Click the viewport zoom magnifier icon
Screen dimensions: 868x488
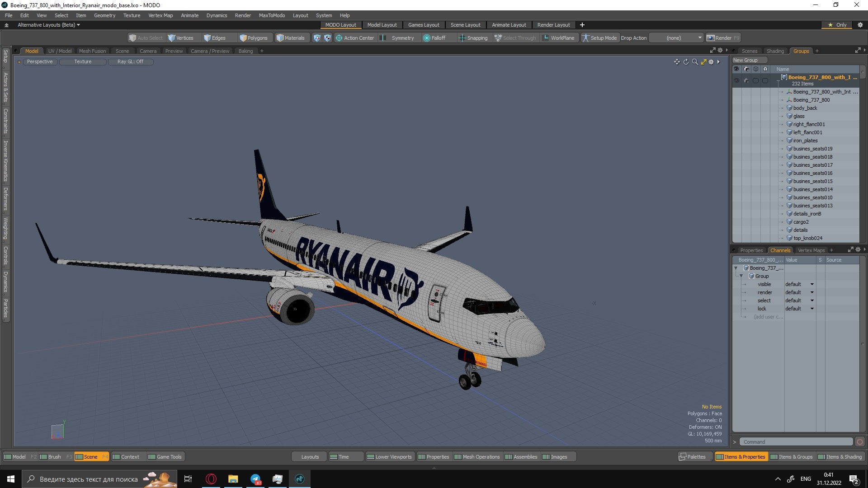click(x=695, y=62)
